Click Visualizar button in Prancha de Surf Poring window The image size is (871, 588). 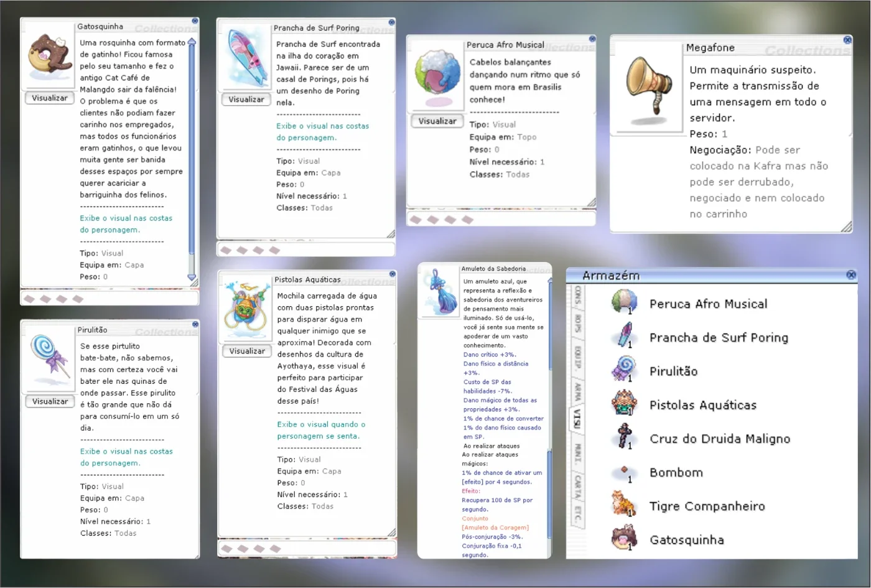(x=246, y=100)
